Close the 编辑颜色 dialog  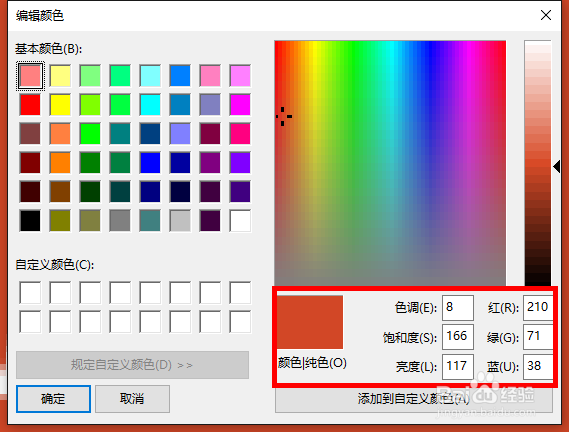546,15
